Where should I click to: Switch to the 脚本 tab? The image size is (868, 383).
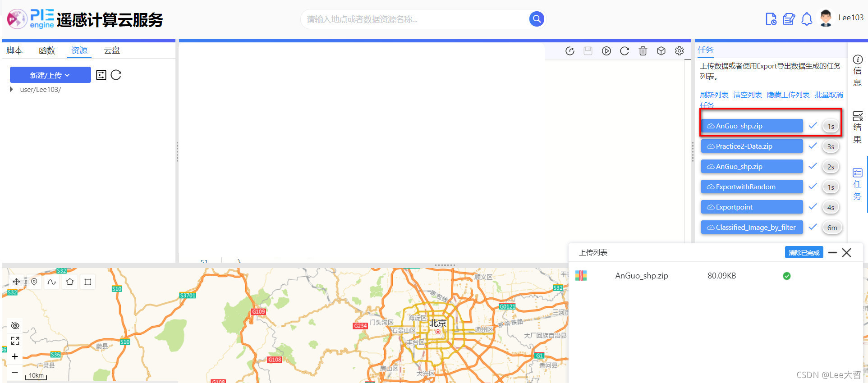(14, 50)
